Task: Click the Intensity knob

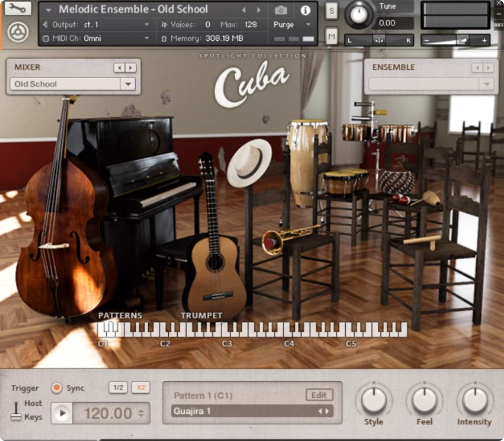Action: (475, 400)
